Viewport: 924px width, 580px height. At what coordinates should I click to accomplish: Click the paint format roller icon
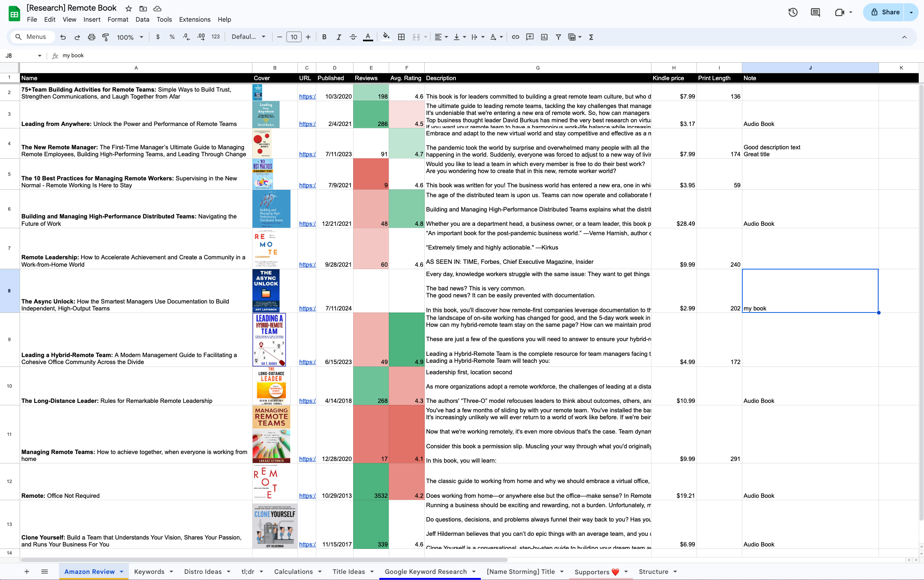[x=106, y=37]
